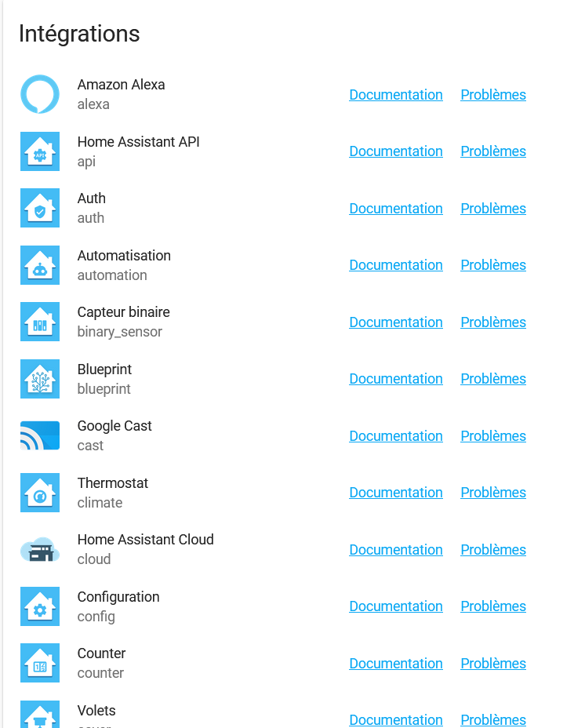Open Documentation link for Automatisation
The height and width of the screenshot is (728, 585).
395,265
